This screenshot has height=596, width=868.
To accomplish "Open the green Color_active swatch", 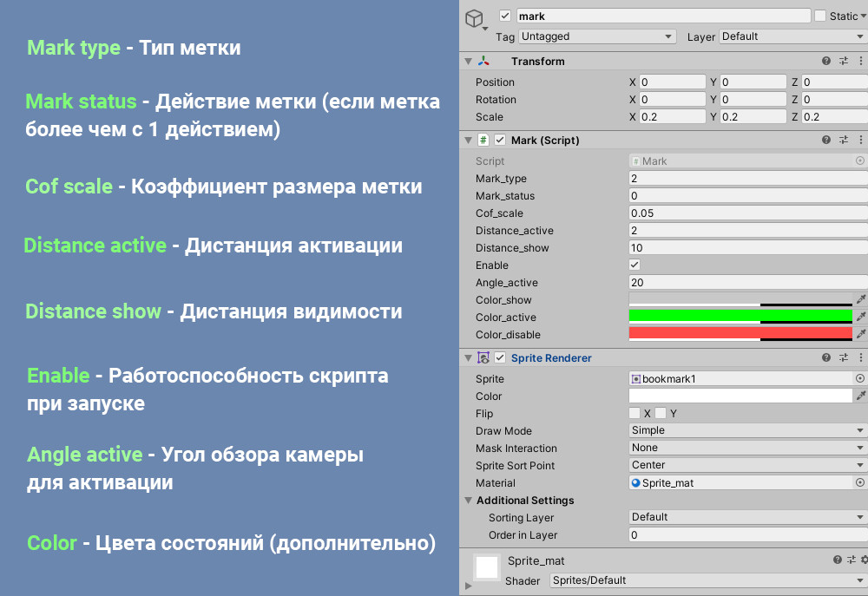I will [x=740, y=316].
